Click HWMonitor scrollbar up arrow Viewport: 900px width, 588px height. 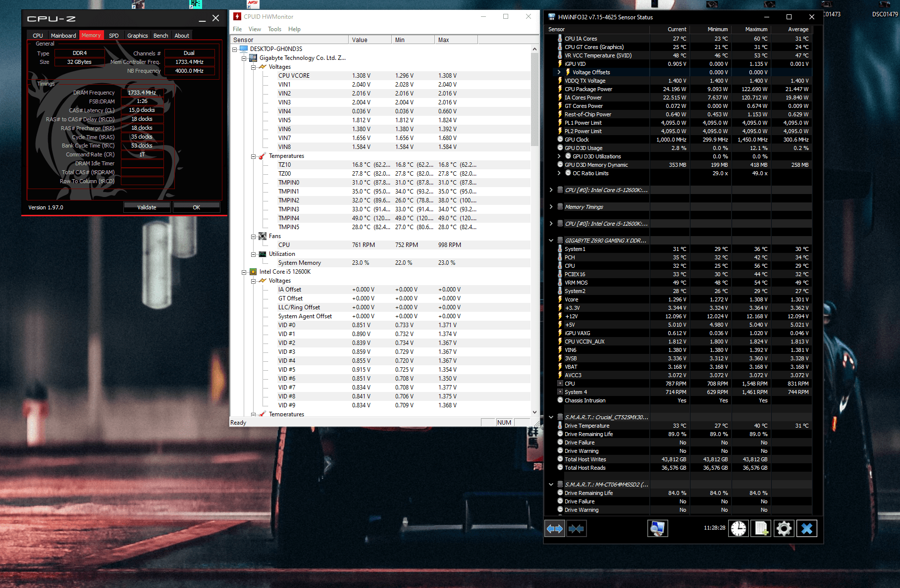coord(534,49)
